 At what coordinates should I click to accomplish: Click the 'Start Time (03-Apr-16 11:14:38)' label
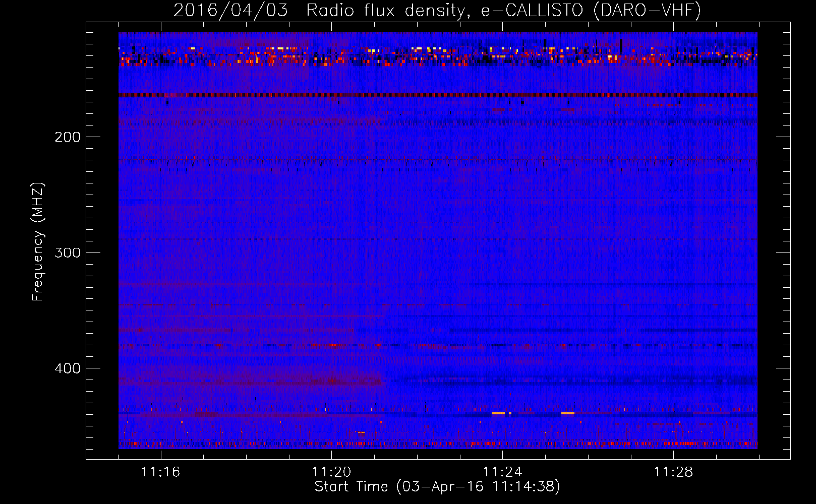437,487
